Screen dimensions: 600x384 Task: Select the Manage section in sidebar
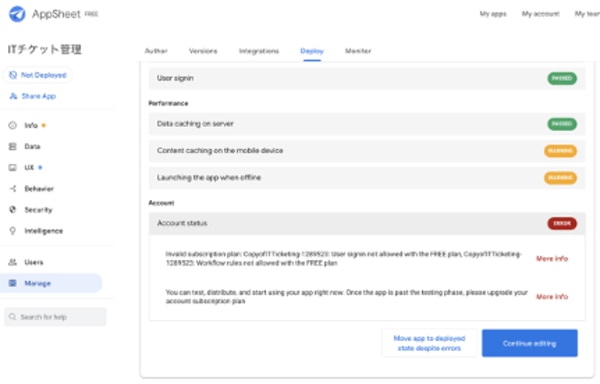click(51, 283)
